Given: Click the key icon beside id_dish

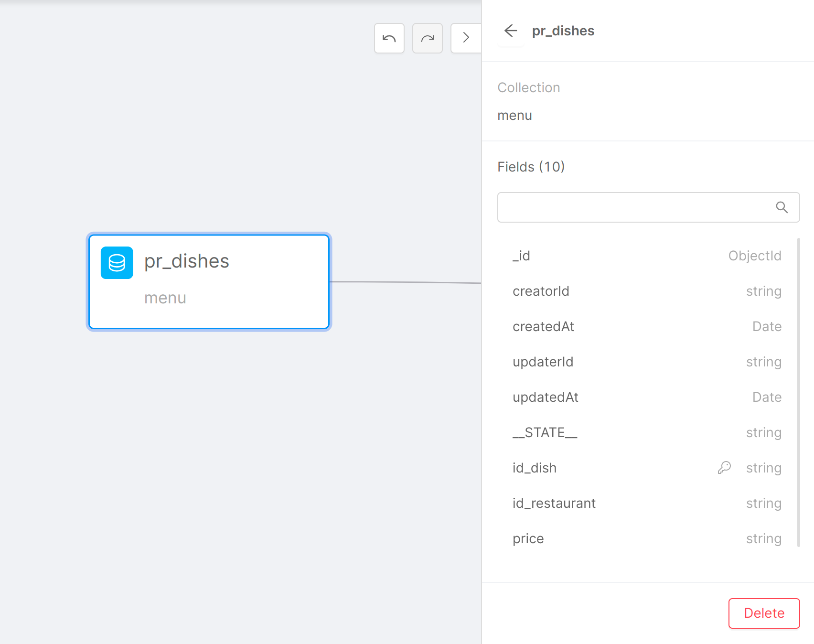Looking at the screenshot, I should pos(724,467).
